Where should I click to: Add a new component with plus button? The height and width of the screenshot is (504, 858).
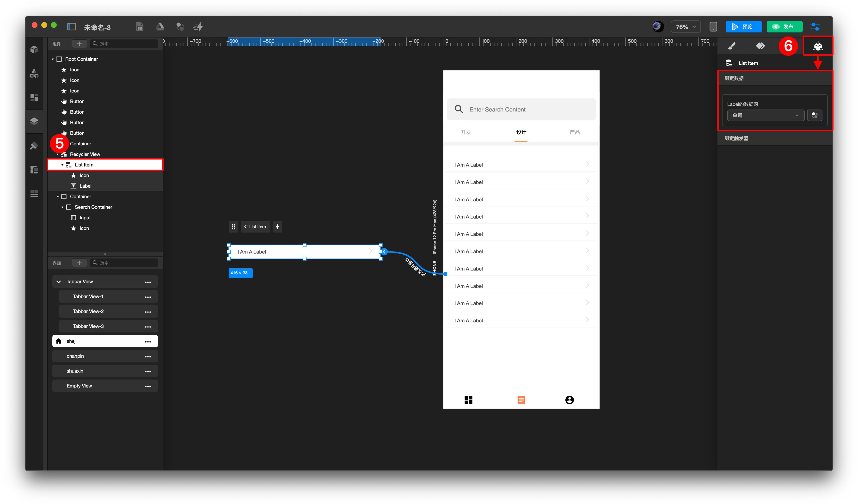tap(79, 43)
